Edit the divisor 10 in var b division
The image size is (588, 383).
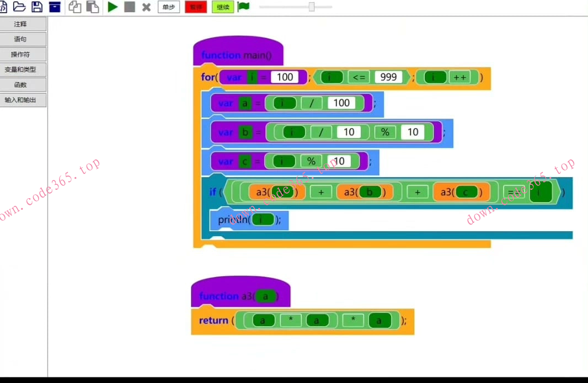click(x=349, y=132)
